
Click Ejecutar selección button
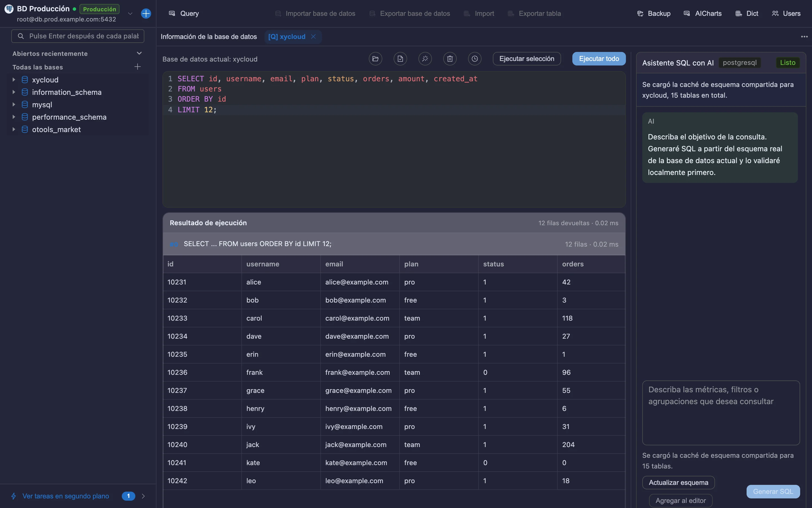527,59
